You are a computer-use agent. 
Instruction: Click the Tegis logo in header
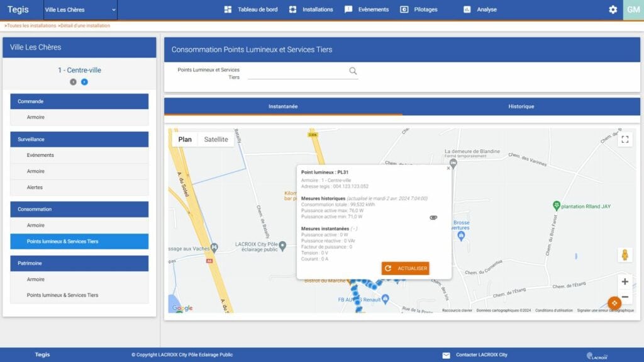click(x=18, y=9)
